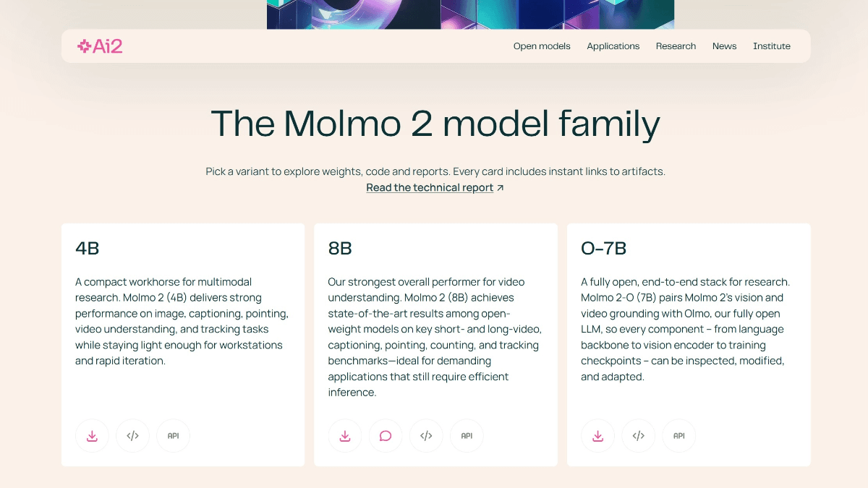Open the Research section
This screenshot has width=868, height=488.
pos(676,46)
